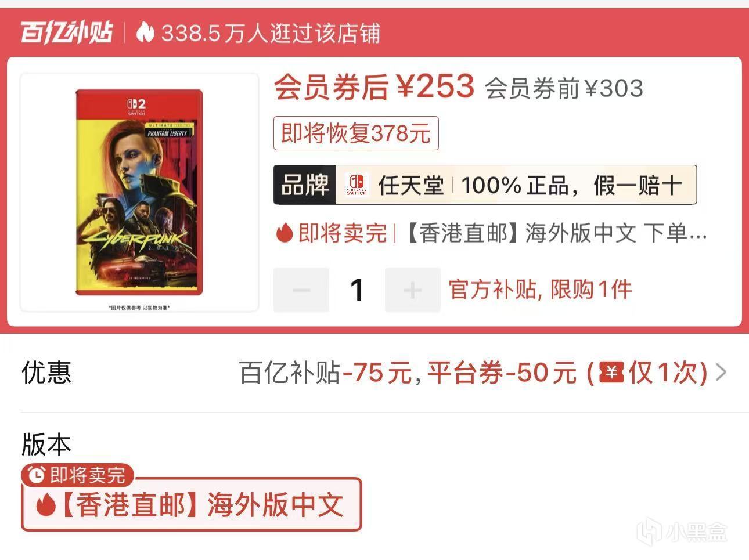This screenshot has height=560, width=749.
Task: Tap the 小黑盒 watermark logo
Action: pos(681,531)
